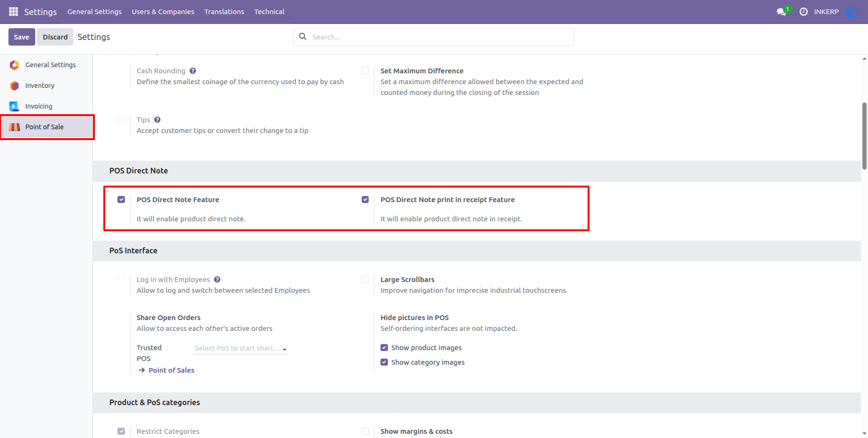This screenshot has height=438, width=868.
Task: Click the help icon next to Tips
Action: click(157, 120)
